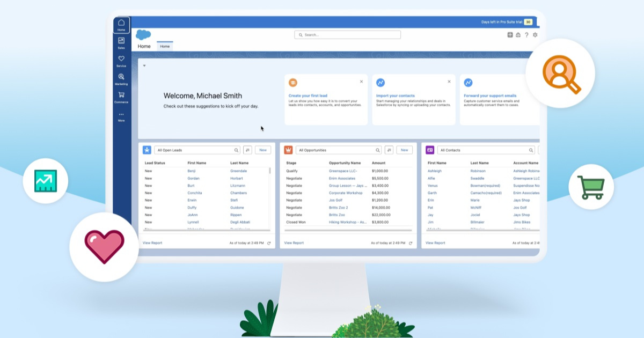
Task: Create a New lead
Action: coord(263,150)
